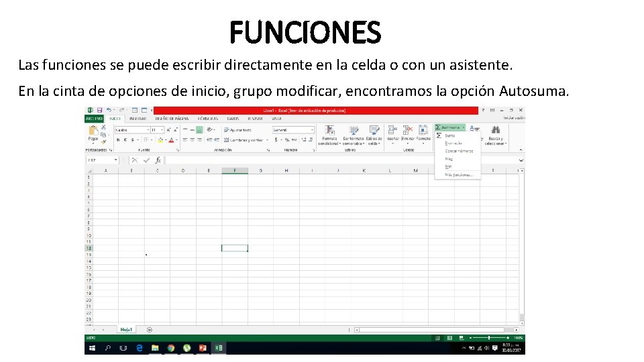Open the number format dropdown (General)
This screenshot has height=362, width=644.
coord(312,129)
